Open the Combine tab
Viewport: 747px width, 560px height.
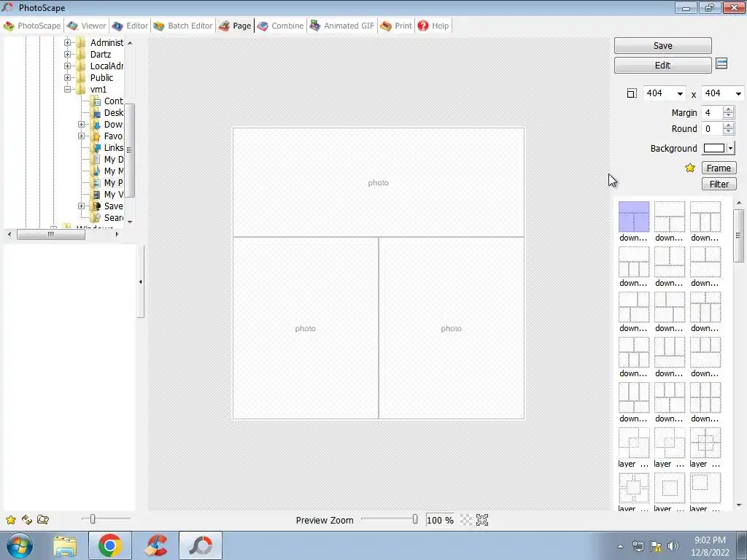(x=281, y=26)
